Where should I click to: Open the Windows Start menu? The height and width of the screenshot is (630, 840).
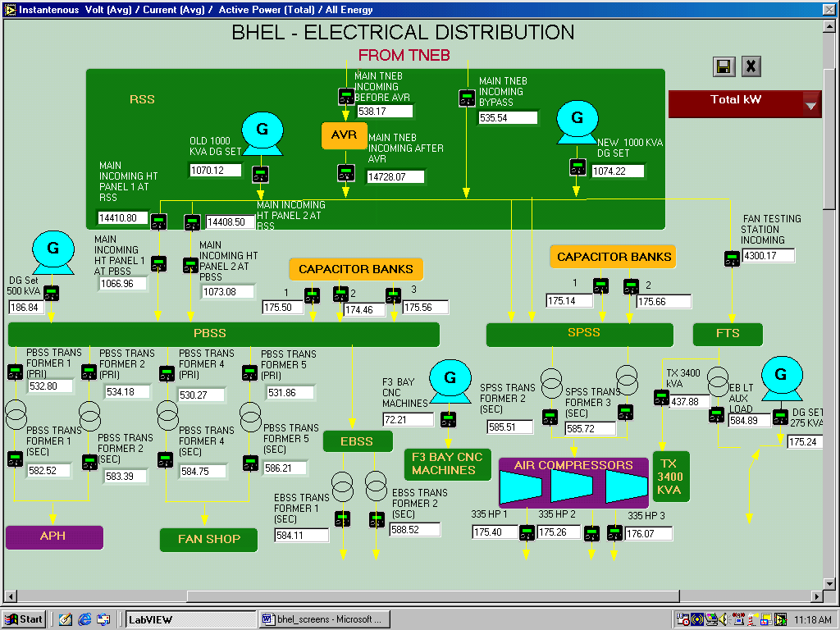tap(24, 619)
